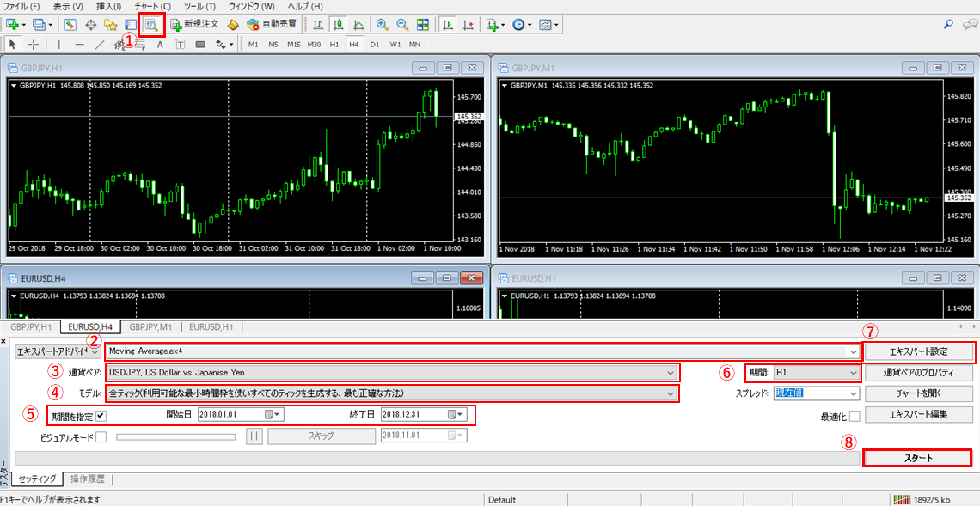
Task: Open the モデル tick model dropdown
Action: (670, 393)
